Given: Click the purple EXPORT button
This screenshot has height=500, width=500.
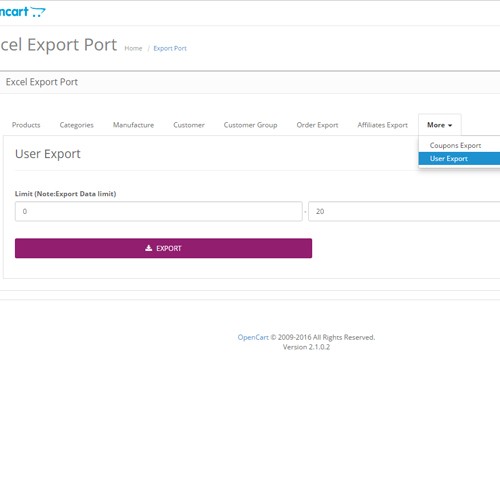Looking at the screenshot, I should [163, 248].
